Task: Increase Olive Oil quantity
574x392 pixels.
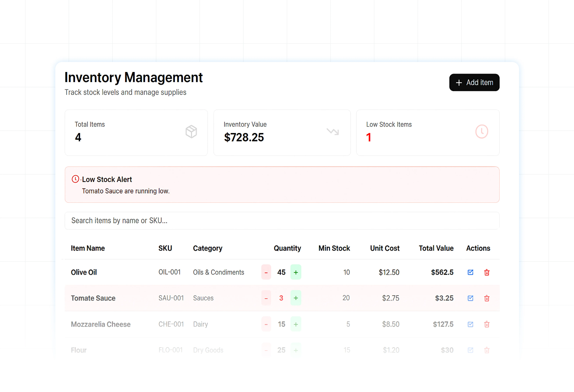Action: click(x=296, y=272)
